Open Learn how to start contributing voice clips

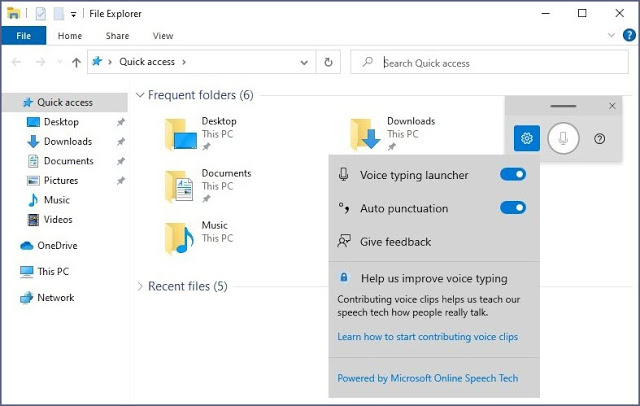tap(427, 337)
